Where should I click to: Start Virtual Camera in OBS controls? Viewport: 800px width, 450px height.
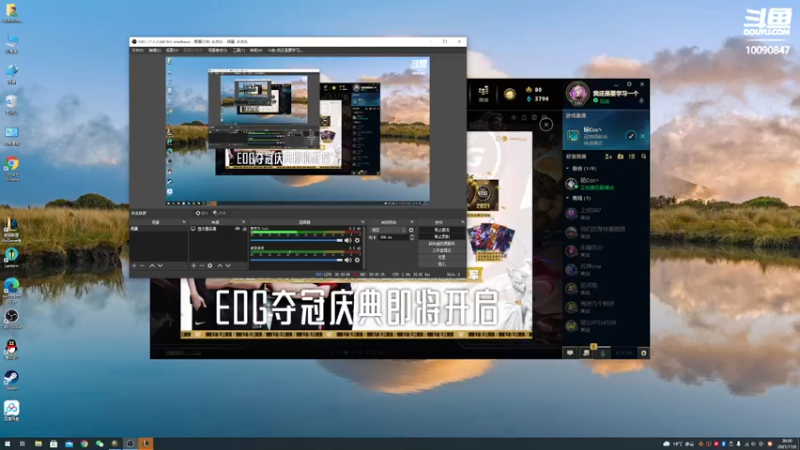442,244
